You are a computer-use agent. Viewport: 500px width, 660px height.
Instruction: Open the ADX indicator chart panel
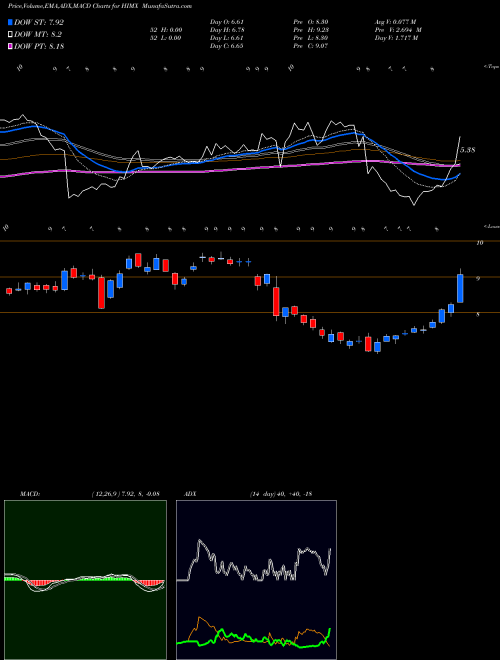click(256, 580)
